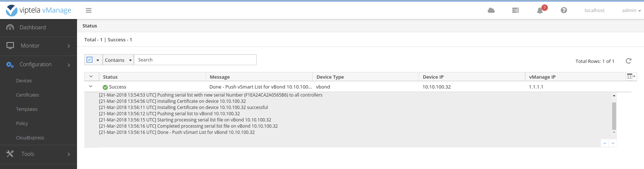
Task: Open the table columns selector icon
Action: tap(631, 76)
